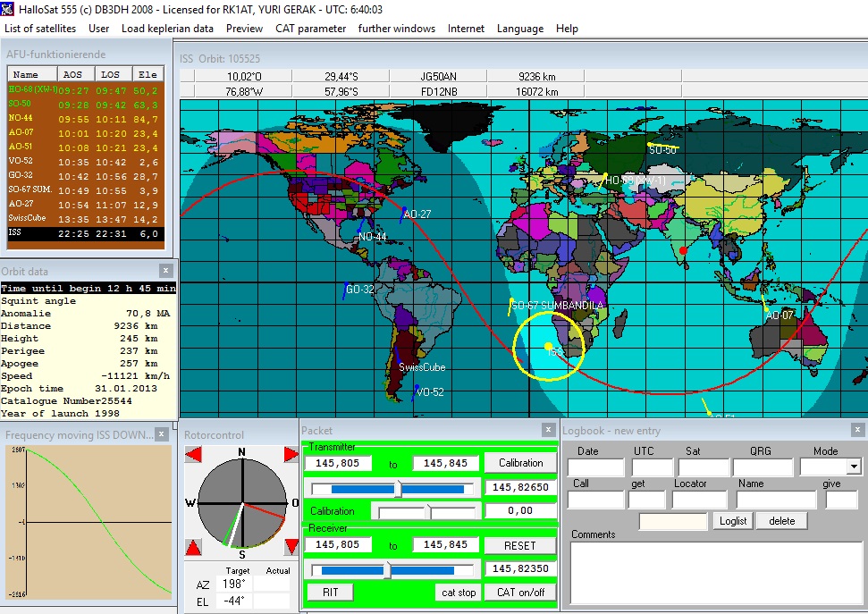Click the Transmitter frequency slider handle
Screen dimensions: 868x614
click(x=398, y=488)
